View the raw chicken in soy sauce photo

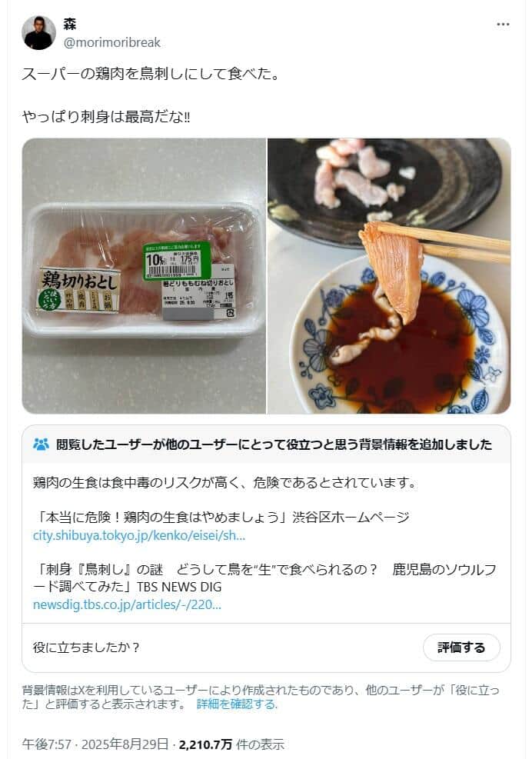[x=389, y=276]
